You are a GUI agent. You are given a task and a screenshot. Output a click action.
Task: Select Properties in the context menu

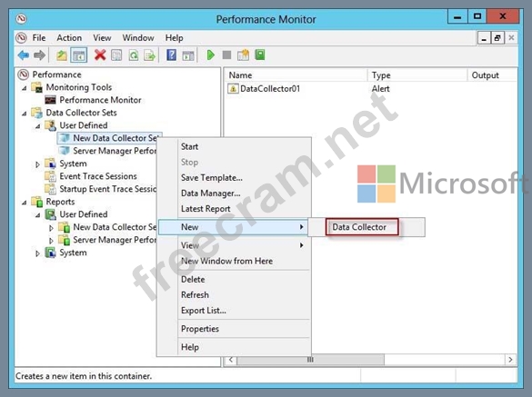[200, 329]
